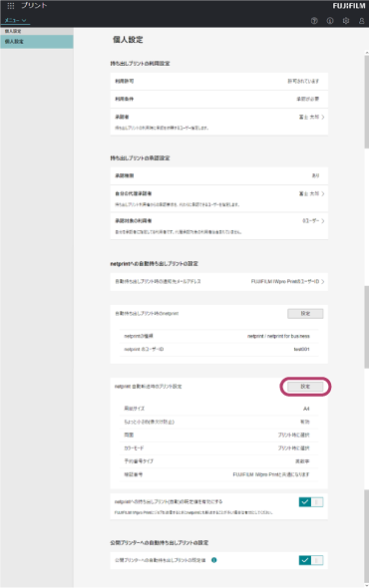369x588 pixels.
Task: Open the 承認者 row chevron
Action: pyautogui.click(x=323, y=117)
